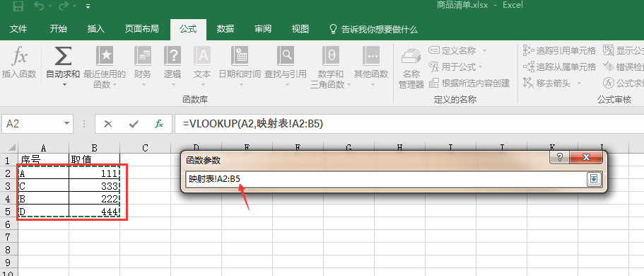This screenshot has width=644, height=276.
Task: Switch to the 页面布局 ribbon tab
Action: [141, 29]
